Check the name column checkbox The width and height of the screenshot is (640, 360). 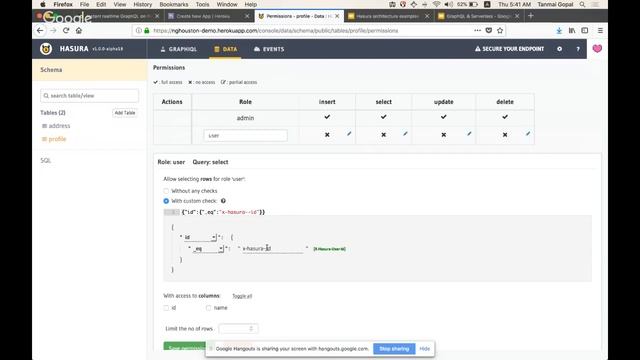tap(209, 308)
